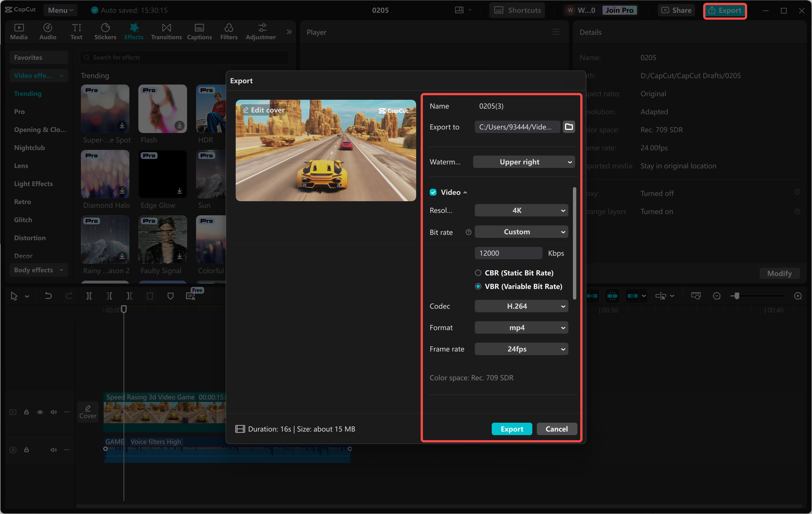812x514 pixels.
Task: Click the Delete icon in the timeline toolbar
Action: [x=150, y=296]
